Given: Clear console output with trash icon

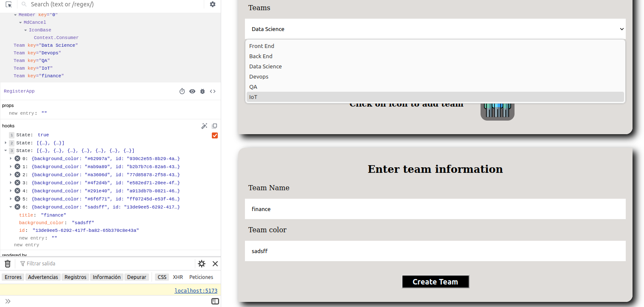Looking at the screenshot, I should [x=8, y=264].
